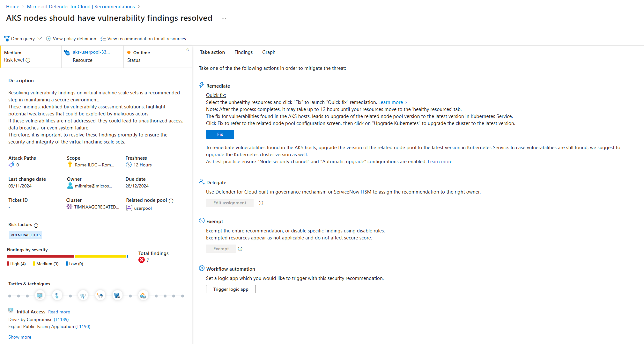
Task: Select the hand-pointer tactic icon in the timeline
Action: [x=57, y=296]
